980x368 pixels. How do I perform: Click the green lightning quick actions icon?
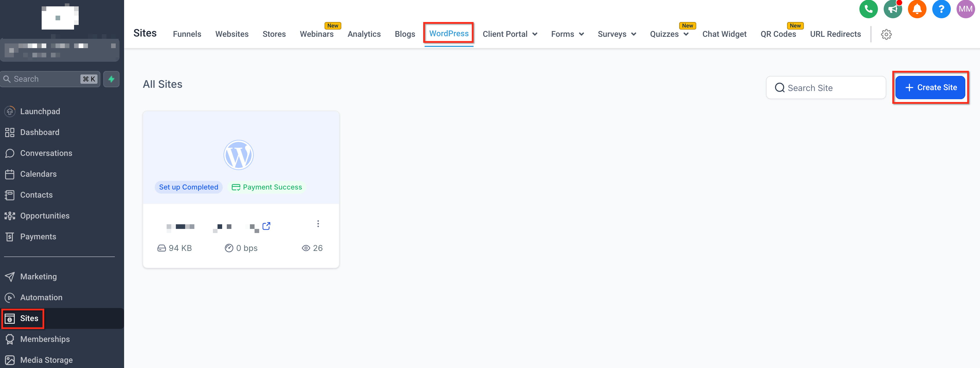pyautogui.click(x=111, y=79)
